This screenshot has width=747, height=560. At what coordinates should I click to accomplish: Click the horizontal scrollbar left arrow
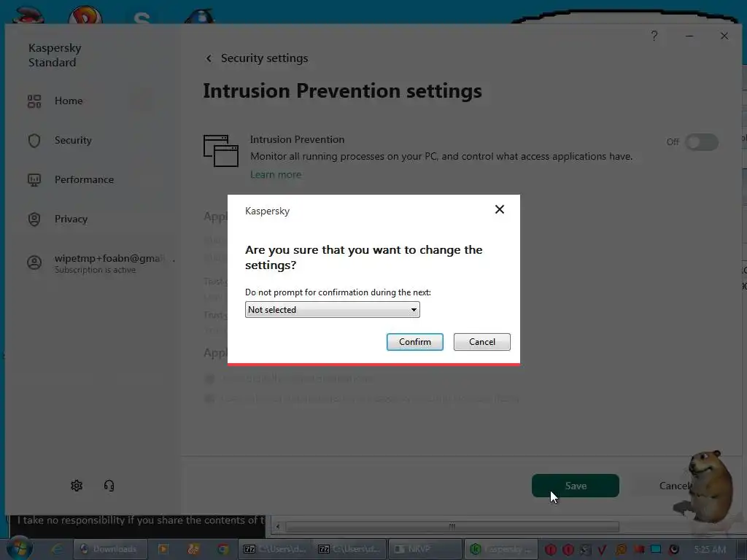(x=278, y=526)
